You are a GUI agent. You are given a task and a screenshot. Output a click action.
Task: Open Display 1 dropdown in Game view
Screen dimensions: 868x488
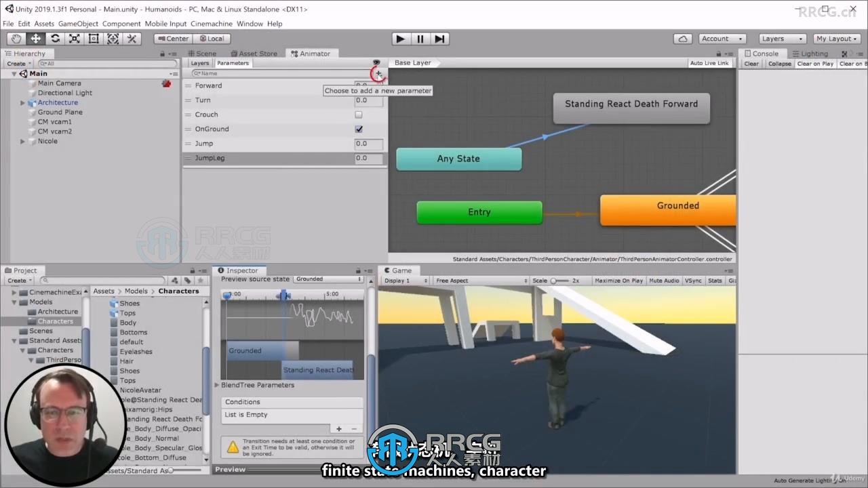click(x=406, y=281)
